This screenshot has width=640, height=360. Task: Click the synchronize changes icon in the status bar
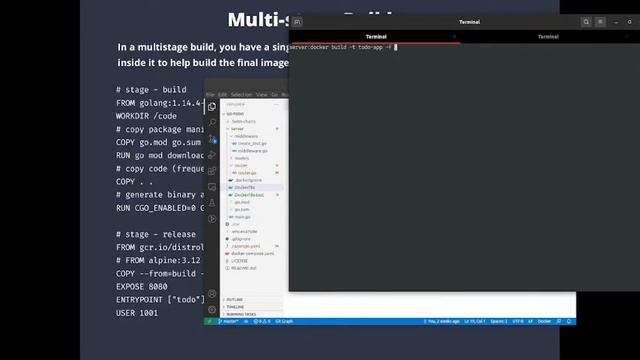click(x=246, y=322)
